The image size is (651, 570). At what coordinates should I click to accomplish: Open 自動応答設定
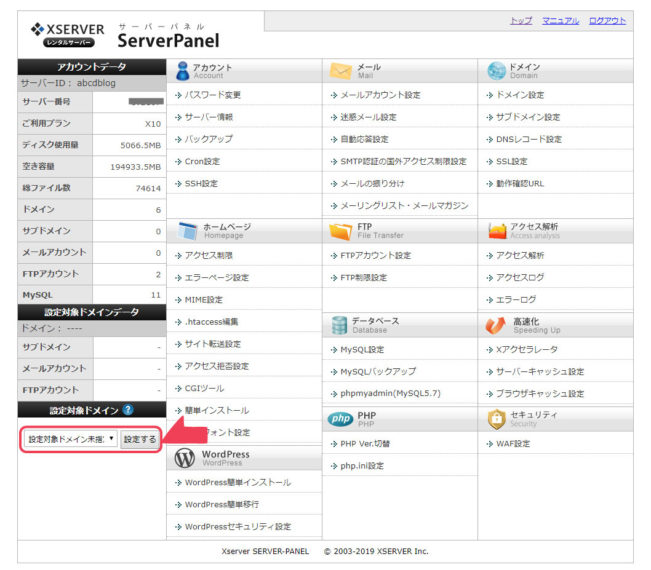[x=364, y=139]
